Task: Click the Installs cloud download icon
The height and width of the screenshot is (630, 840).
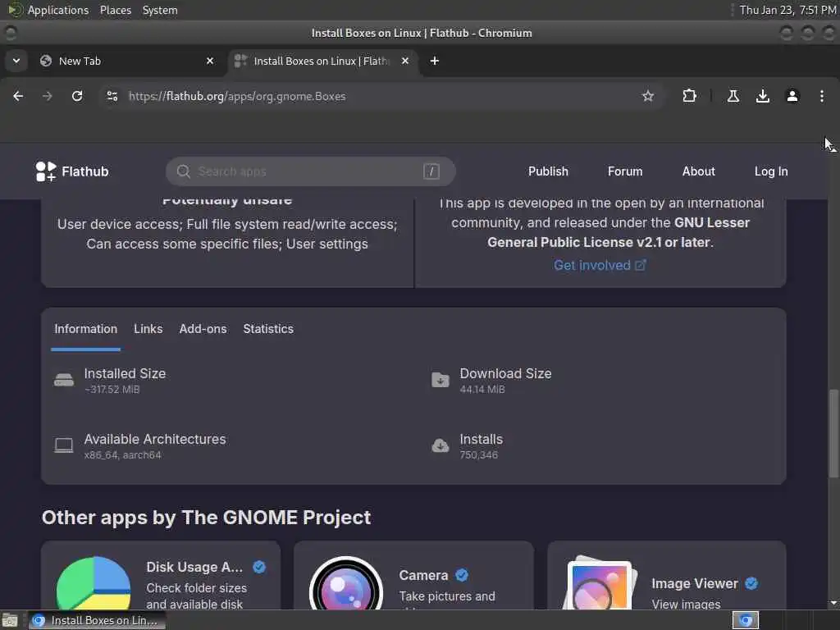Action: [x=441, y=445]
